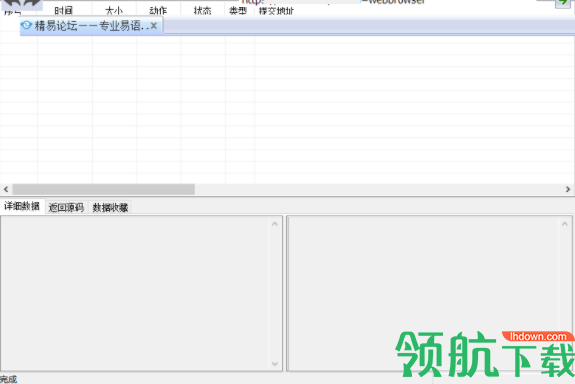This screenshot has height=384, width=575.
Task: Click the horizontal scrollbar right arrow
Action: tap(568, 189)
